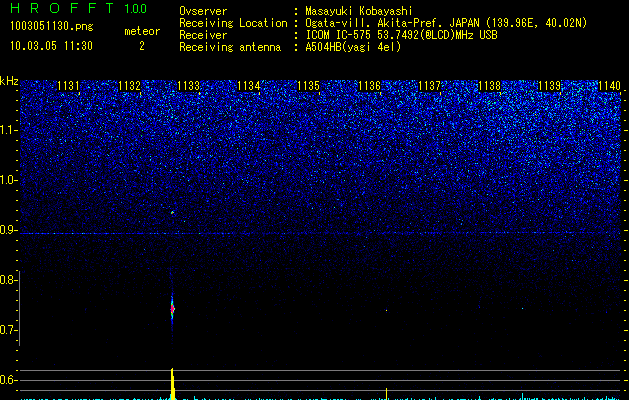This screenshot has width=629, height=400.
Task: Click the ICOM IC-575 receiver value
Action: click(401, 35)
